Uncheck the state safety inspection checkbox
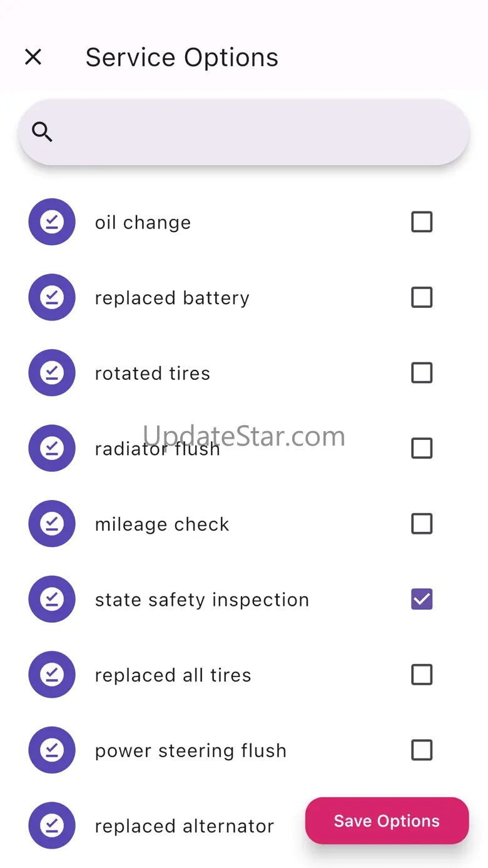 pyautogui.click(x=422, y=600)
